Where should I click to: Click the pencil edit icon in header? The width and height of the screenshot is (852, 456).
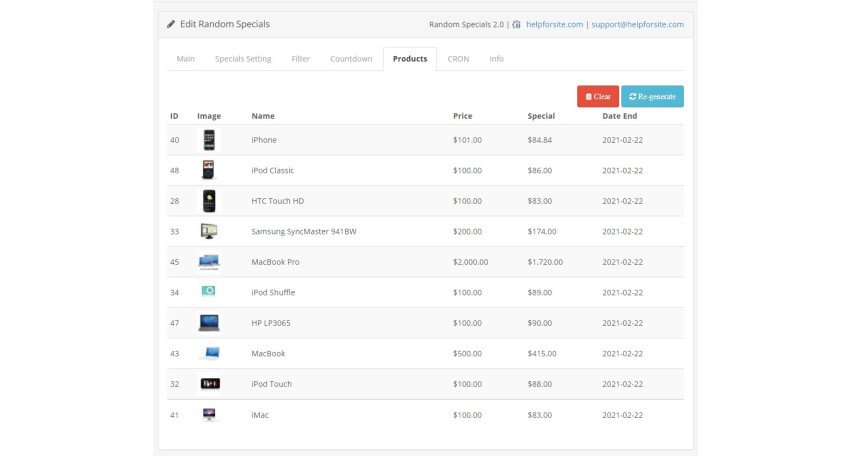tap(171, 24)
